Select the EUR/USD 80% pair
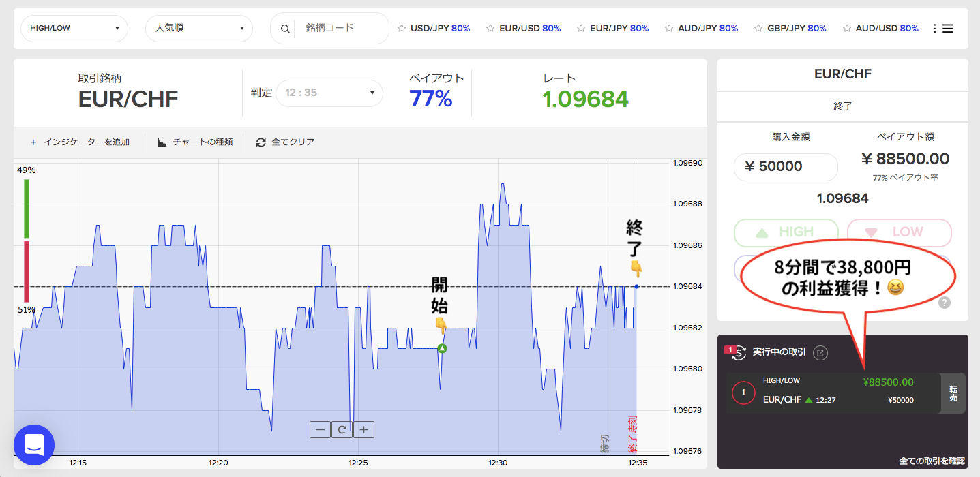 pos(530,29)
